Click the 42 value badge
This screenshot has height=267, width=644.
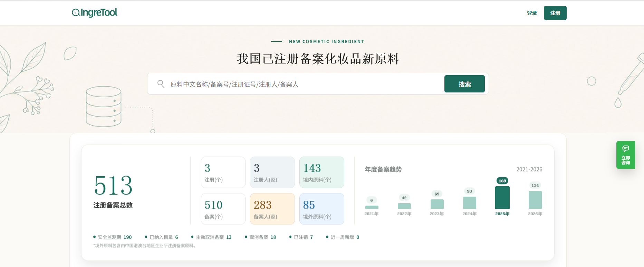pos(404,198)
